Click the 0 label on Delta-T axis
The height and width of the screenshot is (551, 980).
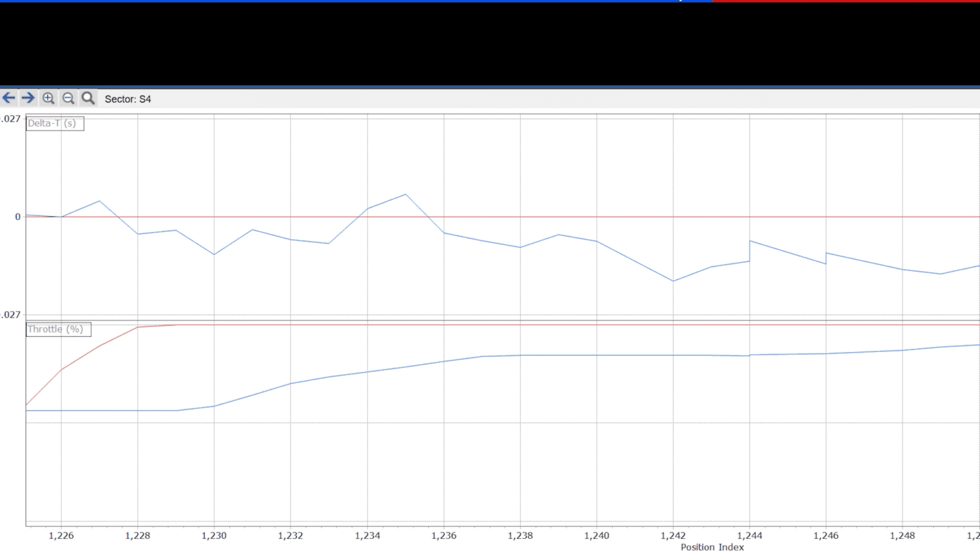(18, 217)
